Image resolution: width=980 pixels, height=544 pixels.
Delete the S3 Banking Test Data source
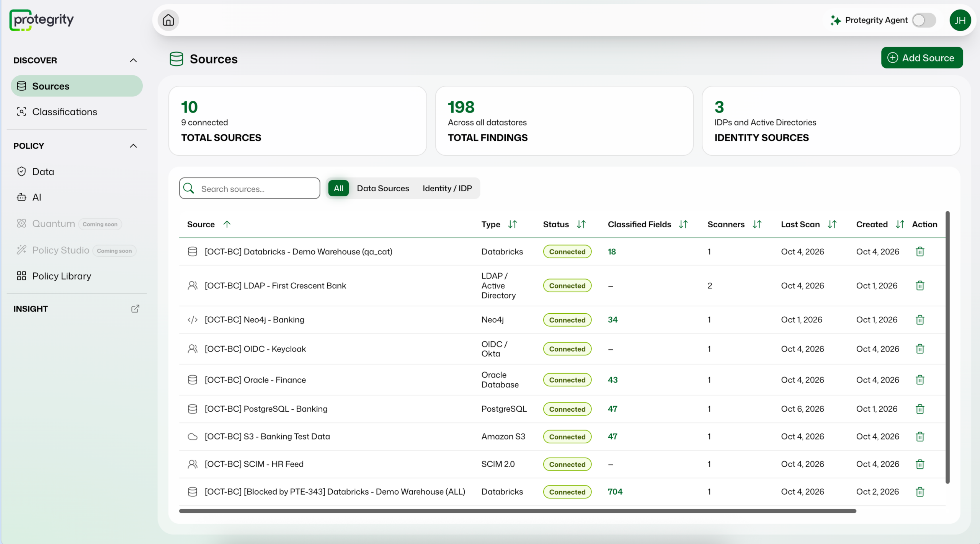(920, 437)
